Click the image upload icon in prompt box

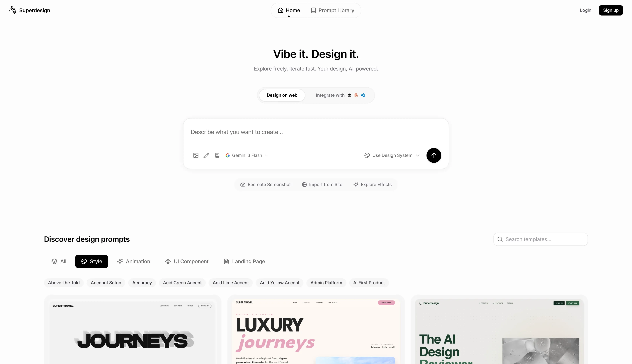[196, 155]
